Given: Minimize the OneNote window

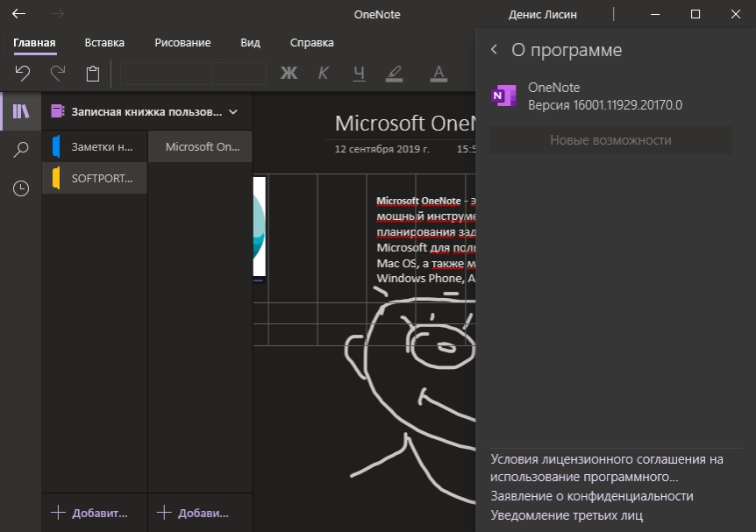Looking at the screenshot, I should [x=655, y=14].
